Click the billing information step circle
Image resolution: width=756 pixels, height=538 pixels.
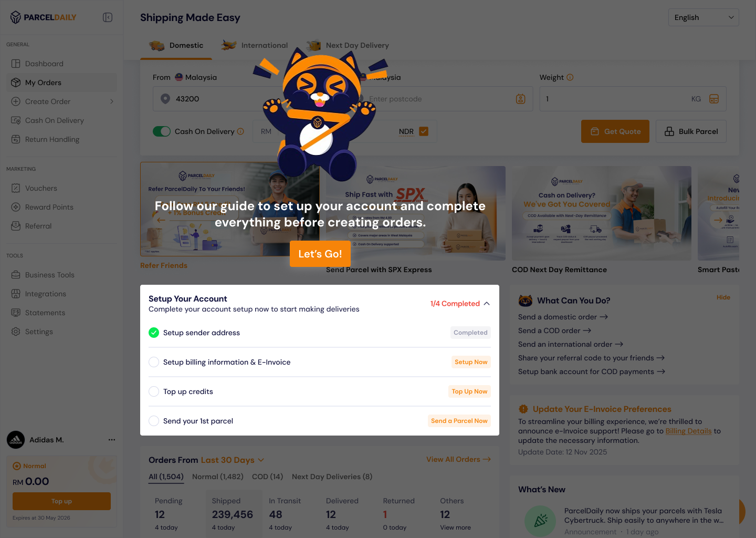point(154,362)
